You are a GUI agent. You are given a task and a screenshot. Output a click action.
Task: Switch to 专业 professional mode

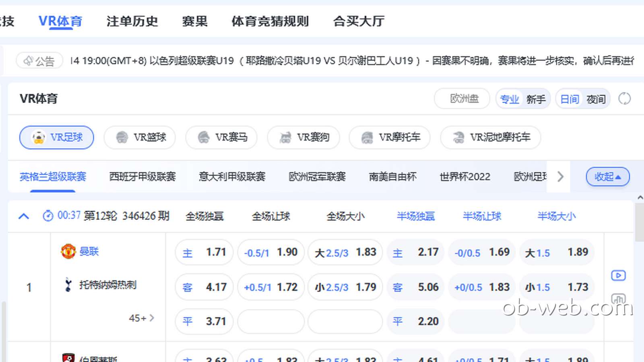509,99
